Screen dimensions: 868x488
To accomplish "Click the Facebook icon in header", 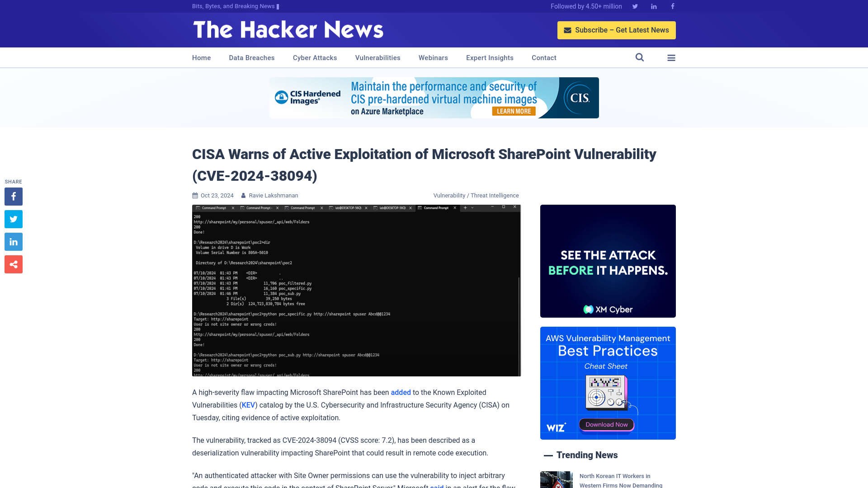I will pyautogui.click(x=672, y=6).
